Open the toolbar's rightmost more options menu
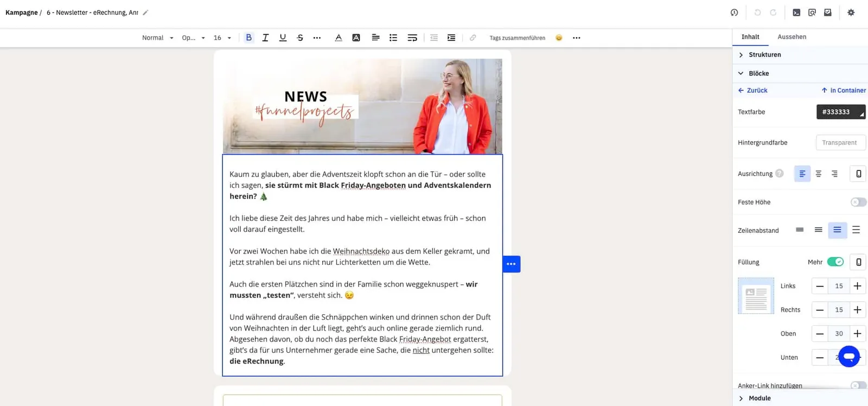Image resolution: width=868 pixels, height=406 pixels. coord(577,37)
